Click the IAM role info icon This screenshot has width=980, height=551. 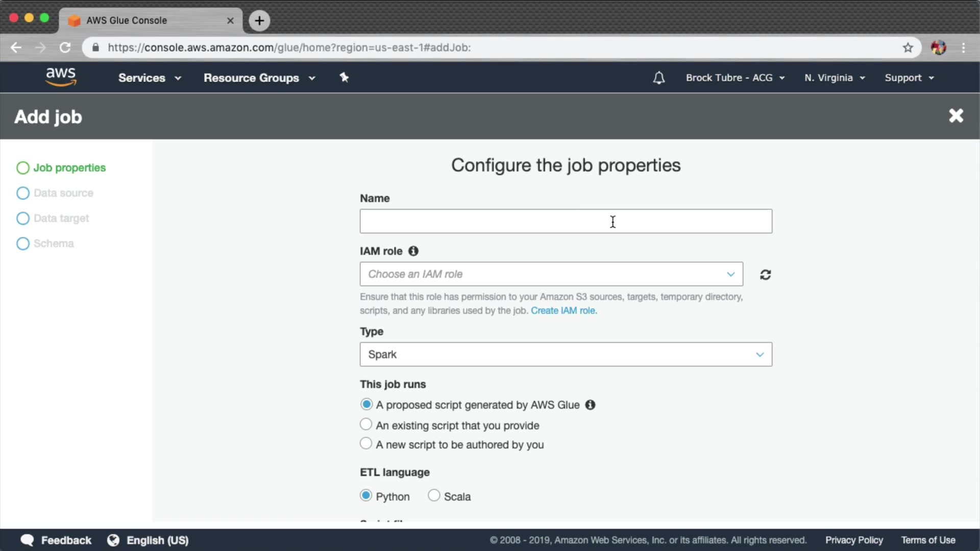point(413,251)
